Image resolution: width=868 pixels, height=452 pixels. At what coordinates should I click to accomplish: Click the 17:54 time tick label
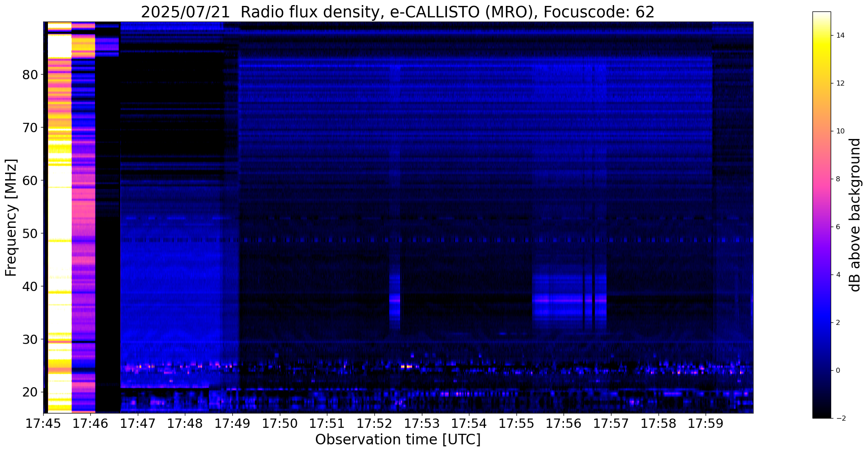point(469,424)
